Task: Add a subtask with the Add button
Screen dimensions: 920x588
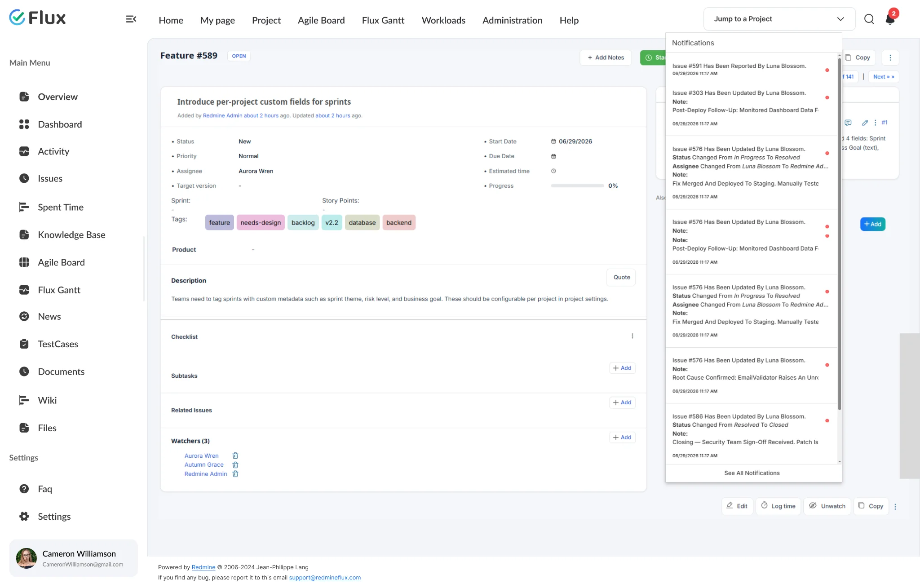Action: [622, 368]
